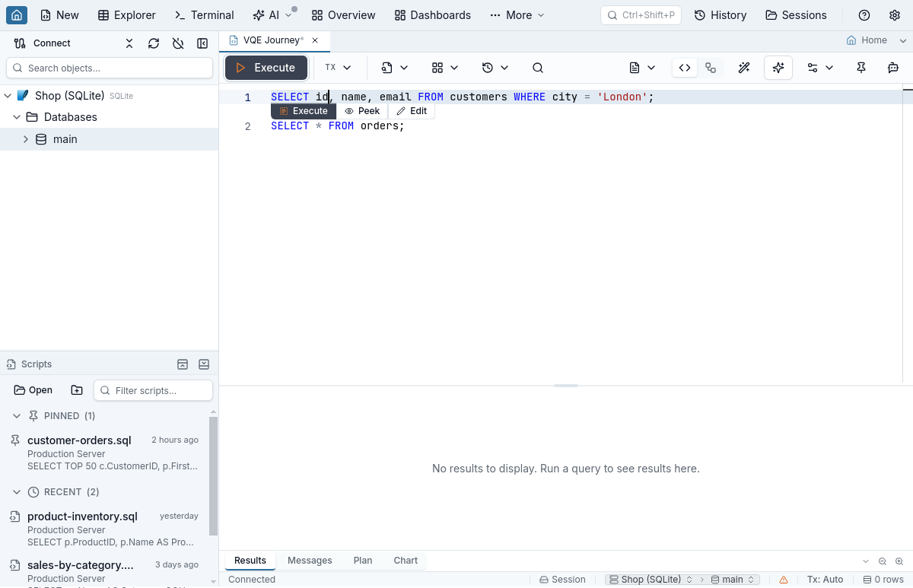Close the VQE Journey tab
Viewport: 913px width, 588px height.
click(x=315, y=40)
